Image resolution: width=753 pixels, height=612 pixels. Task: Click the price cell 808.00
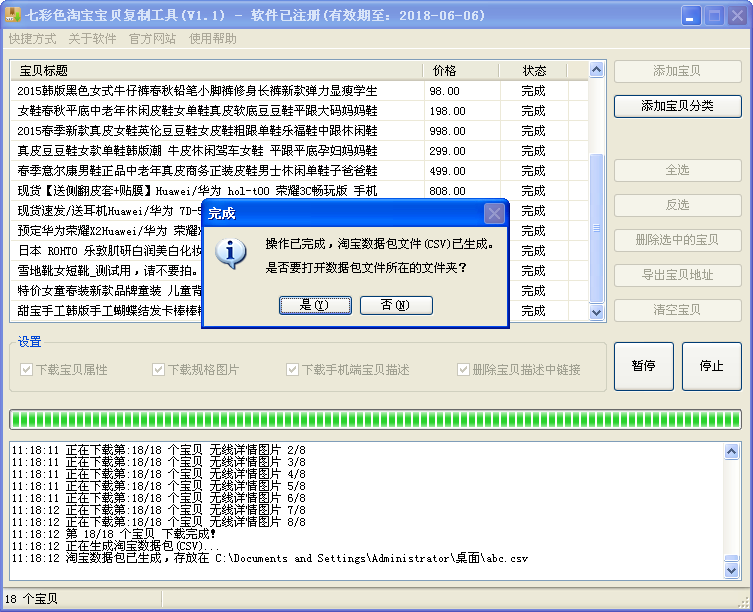448,191
